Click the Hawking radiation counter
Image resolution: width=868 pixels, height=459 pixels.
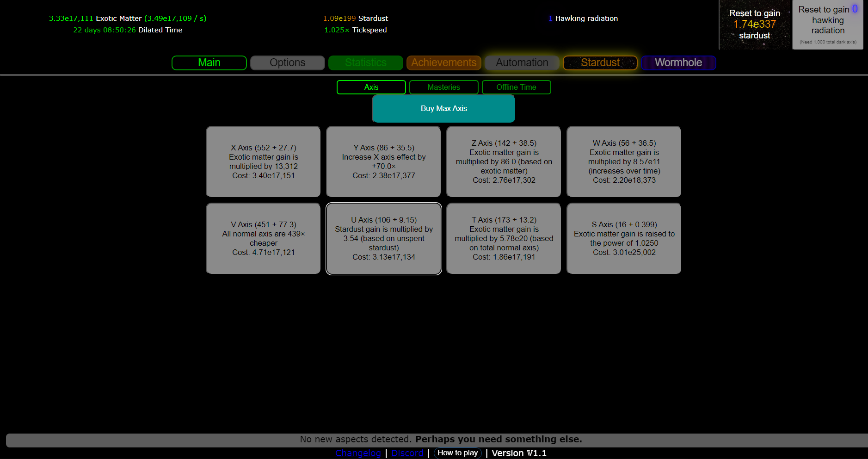[x=583, y=19]
